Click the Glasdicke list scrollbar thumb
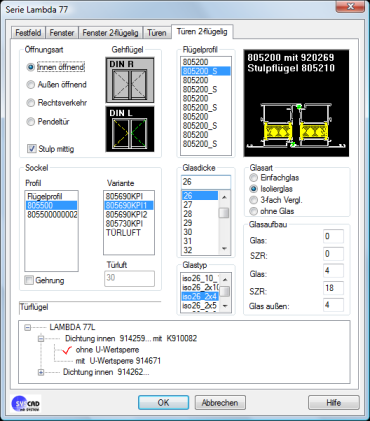Image resolution: width=370 pixels, height=421 pixels. 224,213
